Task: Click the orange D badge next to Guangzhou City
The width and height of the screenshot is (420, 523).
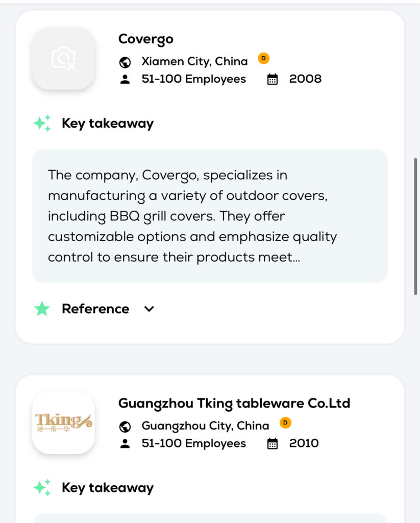Action: pos(285,422)
